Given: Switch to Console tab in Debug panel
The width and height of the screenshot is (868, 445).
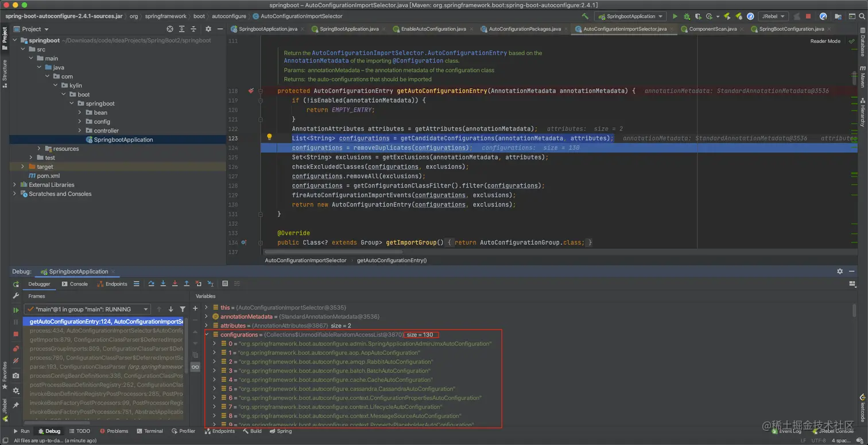Looking at the screenshot, I should (75, 284).
